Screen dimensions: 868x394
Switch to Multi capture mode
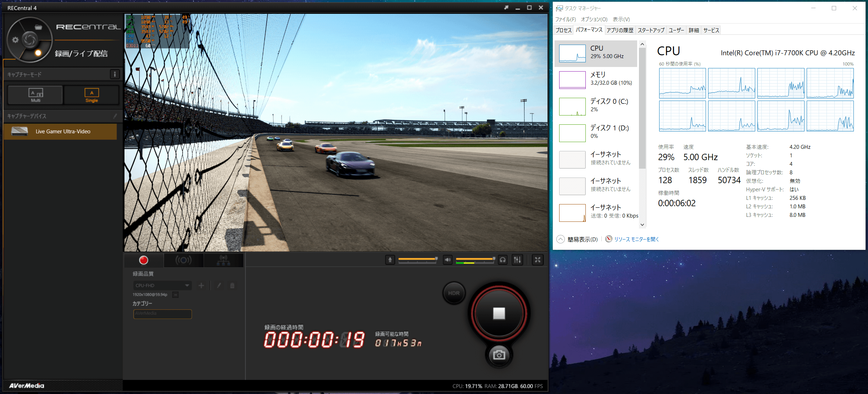pyautogui.click(x=35, y=95)
